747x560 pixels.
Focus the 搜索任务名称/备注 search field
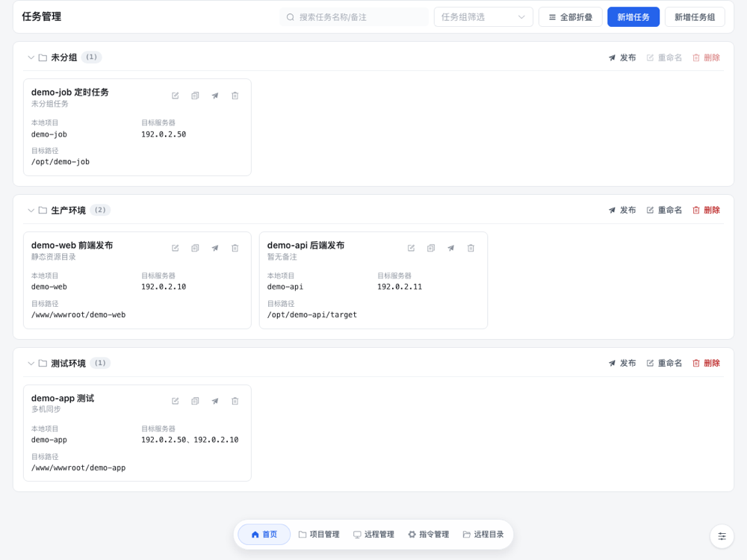354,17
